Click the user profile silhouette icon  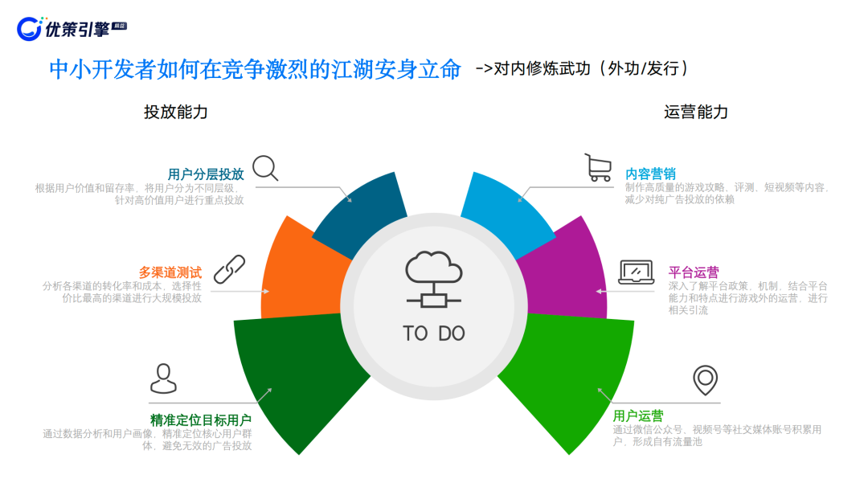(x=163, y=379)
